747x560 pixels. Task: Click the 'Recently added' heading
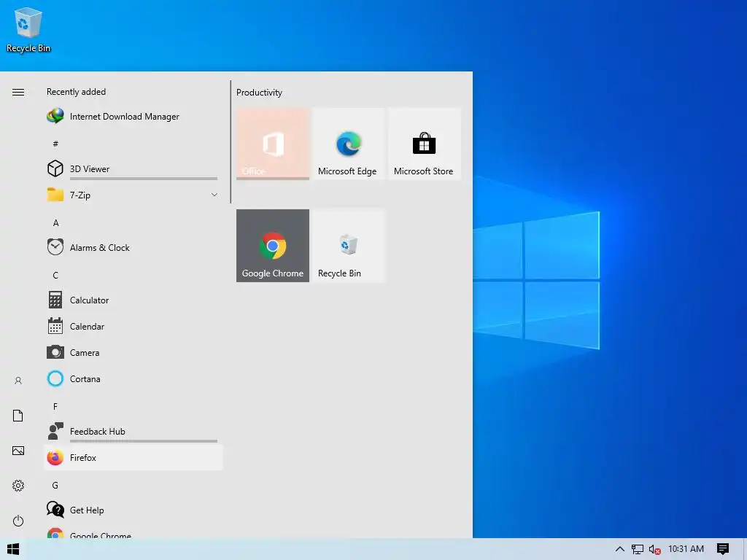pyautogui.click(x=76, y=91)
